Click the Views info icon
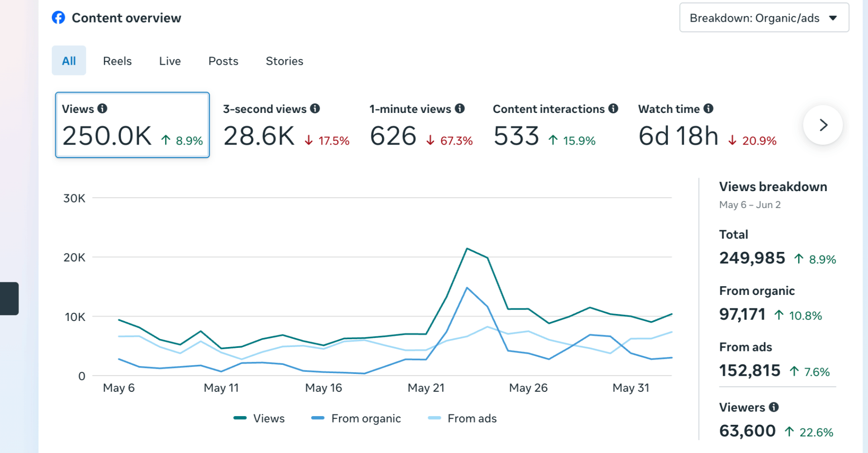The width and height of the screenshot is (868, 453). click(x=103, y=109)
